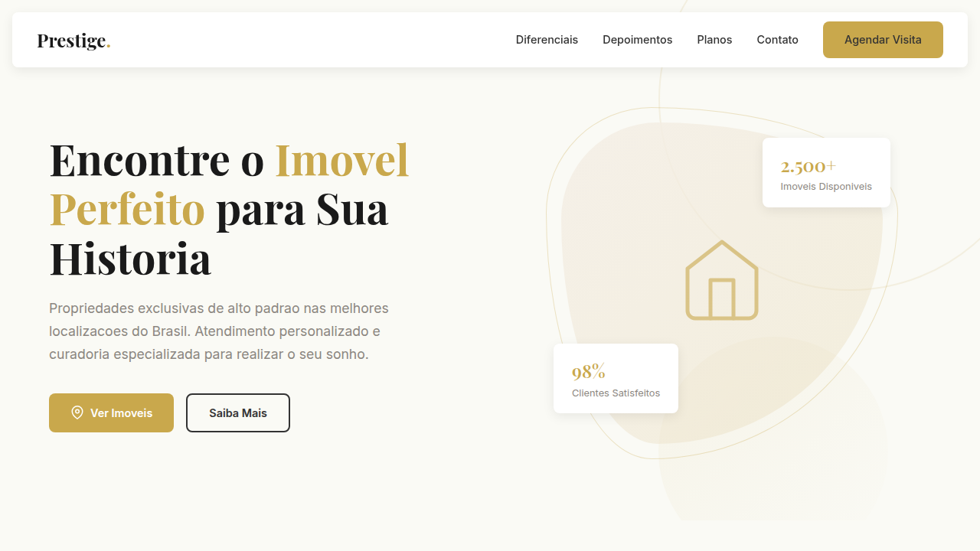
Task: Open the Depoimentos section from navigation
Action: click(x=637, y=40)
